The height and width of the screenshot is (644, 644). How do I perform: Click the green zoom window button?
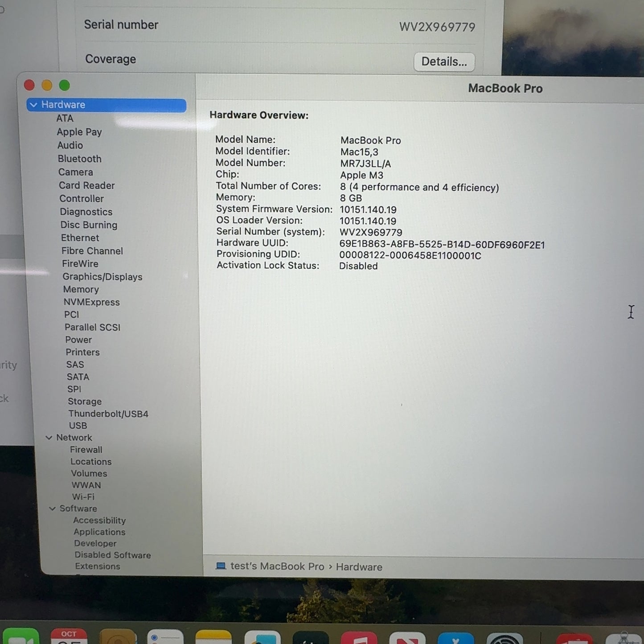coord(65,85)
